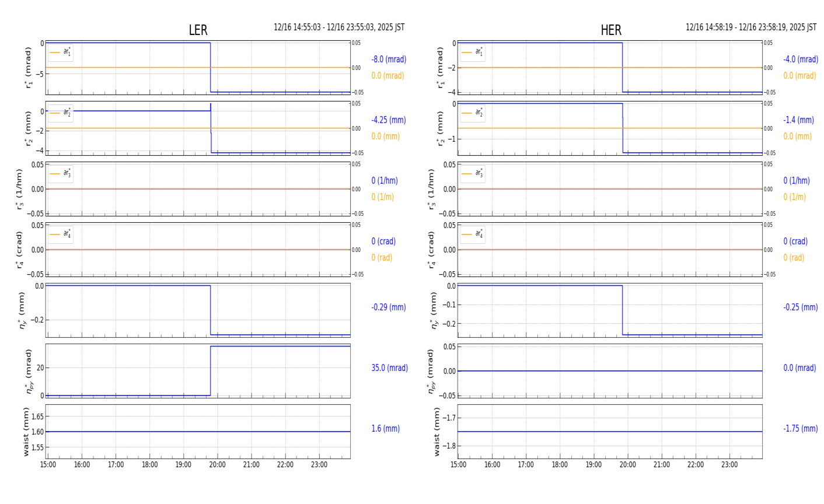The height and width of the screenshot is (504, 824).
Task: Click the -1.7 tick on HER waist axis
Action: point(448,418)
